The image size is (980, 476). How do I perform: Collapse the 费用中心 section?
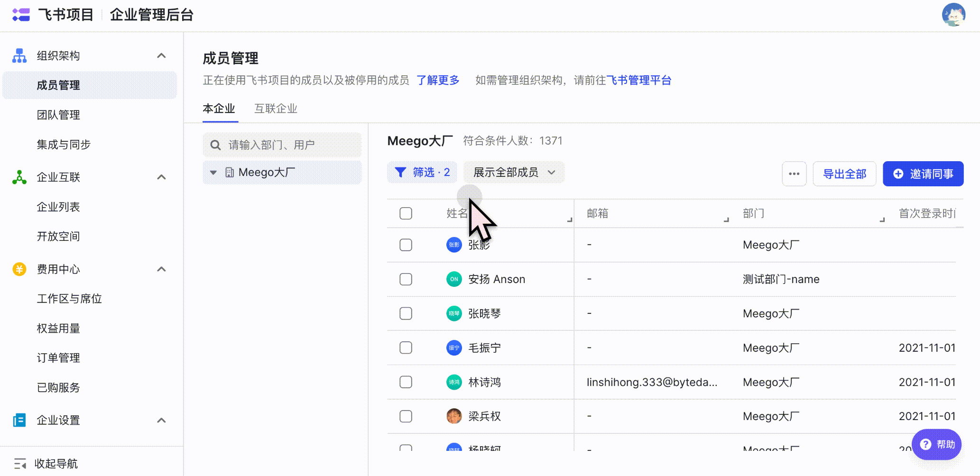(161, 269)
